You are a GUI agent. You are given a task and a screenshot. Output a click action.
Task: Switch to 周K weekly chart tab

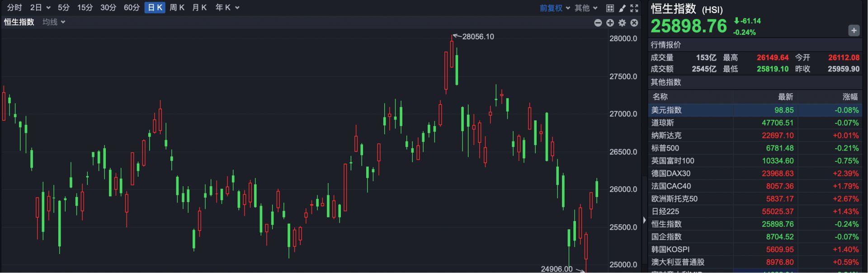pos(177,8)
